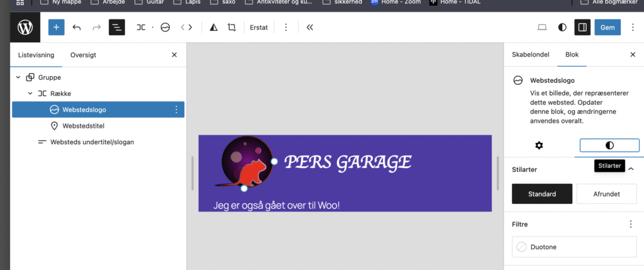Viewport: 644px width, 270px height.
Task: Click the WordPress logo icon
Action: pyautogui.click(x=25, y=27)
